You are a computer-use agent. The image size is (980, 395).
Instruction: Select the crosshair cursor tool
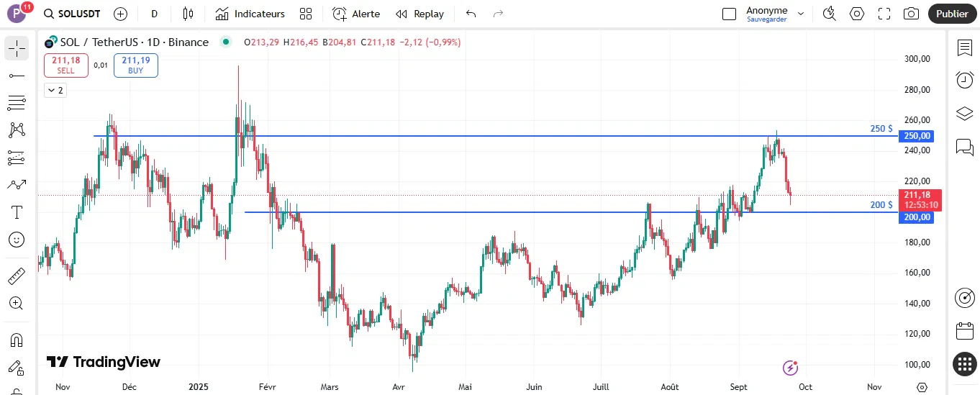[16, 48]
